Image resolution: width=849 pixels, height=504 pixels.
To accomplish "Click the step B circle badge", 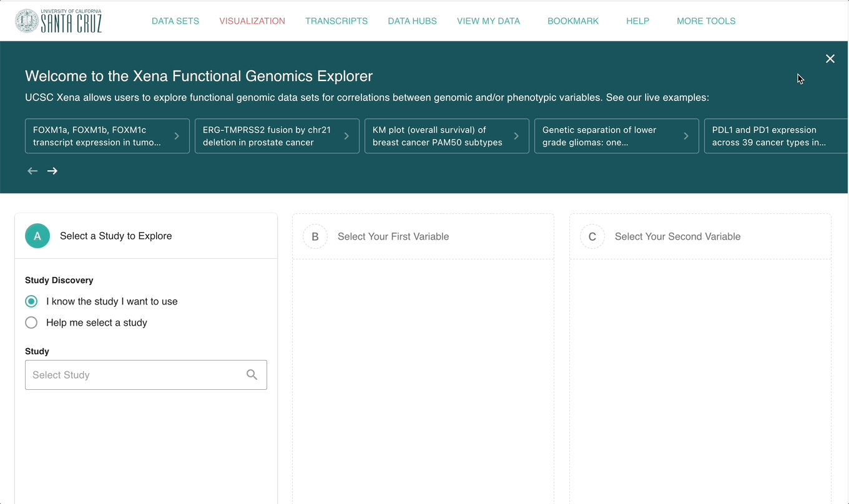I will 315,236.
